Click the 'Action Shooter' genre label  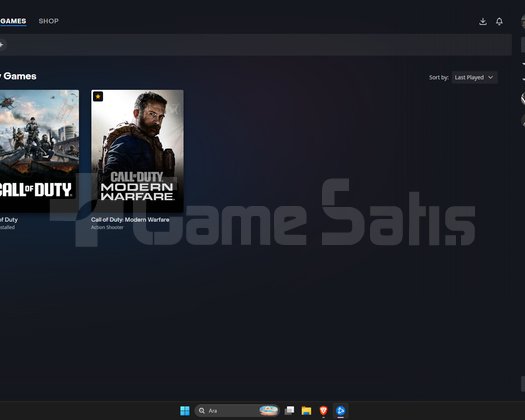(x=107, y=227)
